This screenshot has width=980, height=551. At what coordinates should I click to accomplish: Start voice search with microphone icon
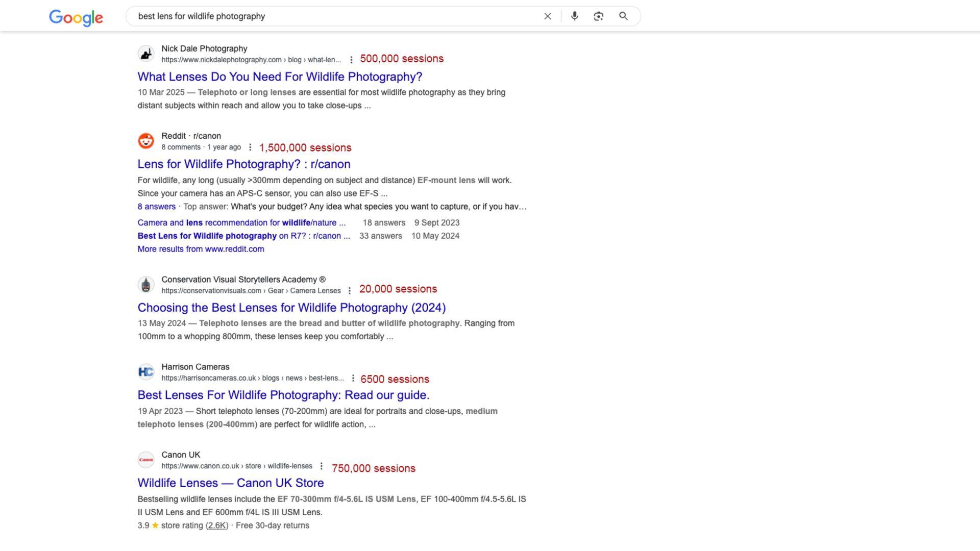574,16
